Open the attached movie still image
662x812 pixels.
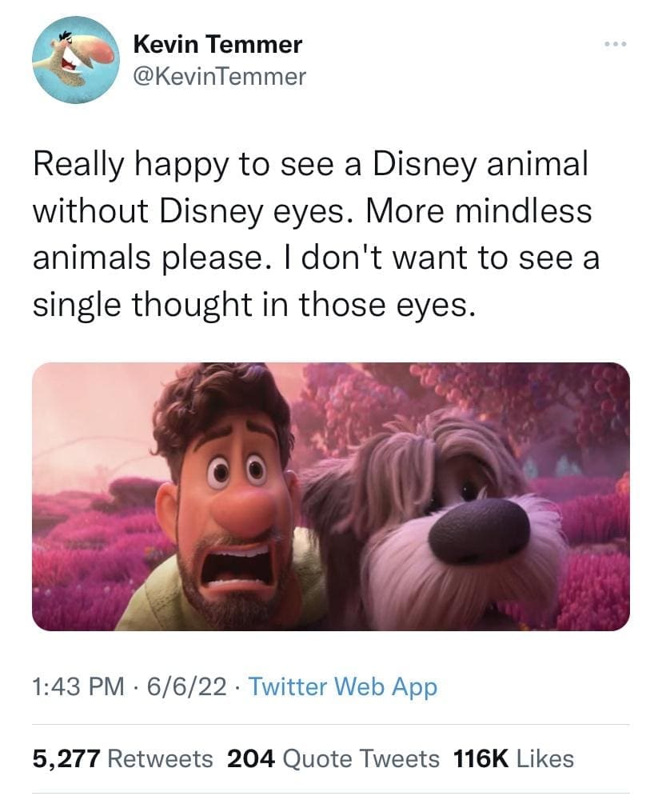tap(330, 496)
